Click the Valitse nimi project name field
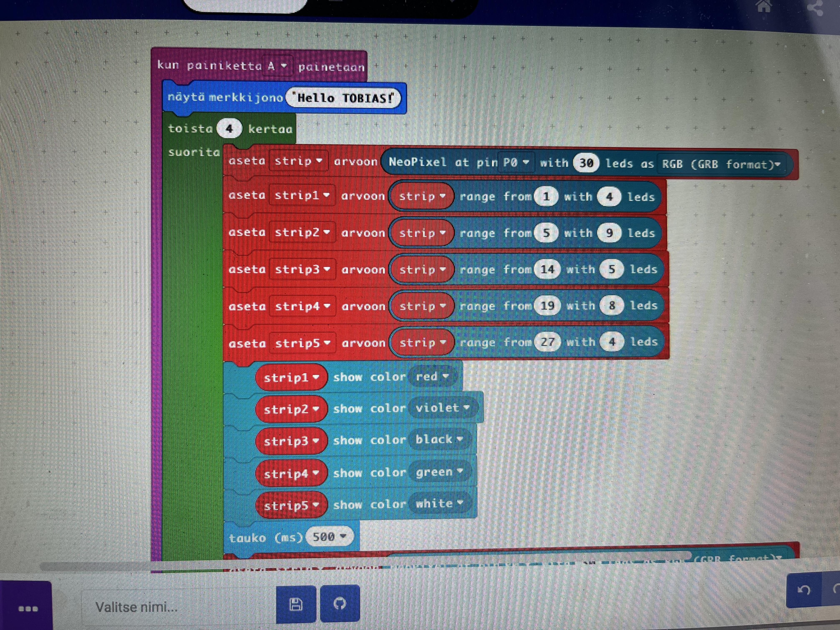The height and width of the screenshot is (630, 840). 137,607
